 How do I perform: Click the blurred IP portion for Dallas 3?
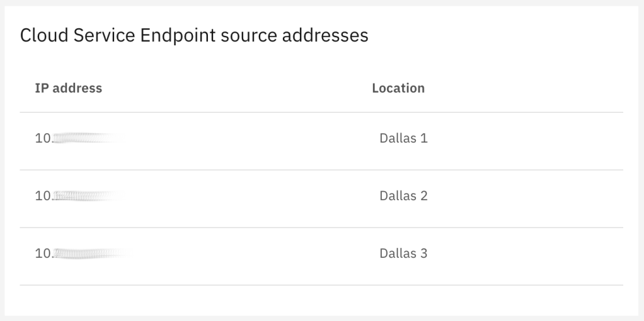point(88,254)
